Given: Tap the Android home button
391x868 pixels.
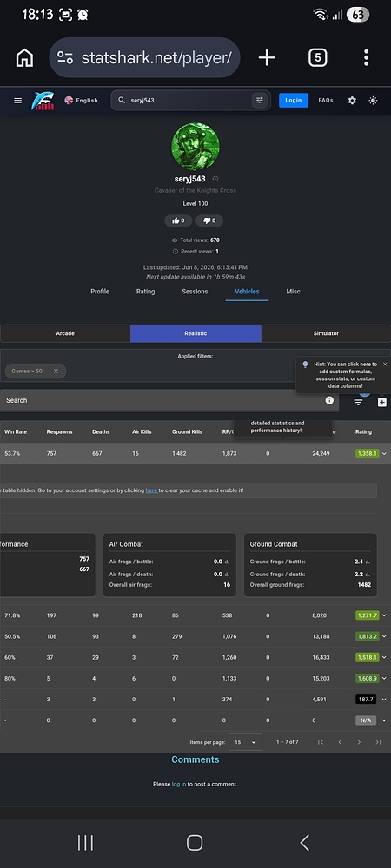Looking at the screenshot, I should coord(195,843).
